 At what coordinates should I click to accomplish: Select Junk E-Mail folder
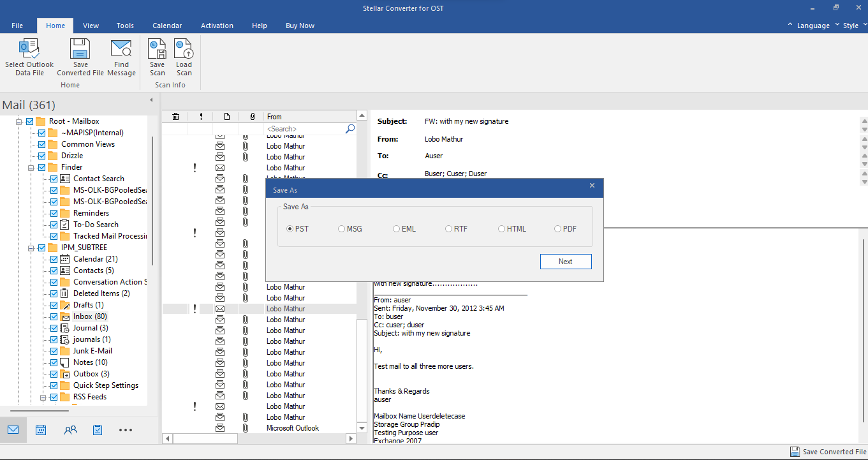point(92,351)
